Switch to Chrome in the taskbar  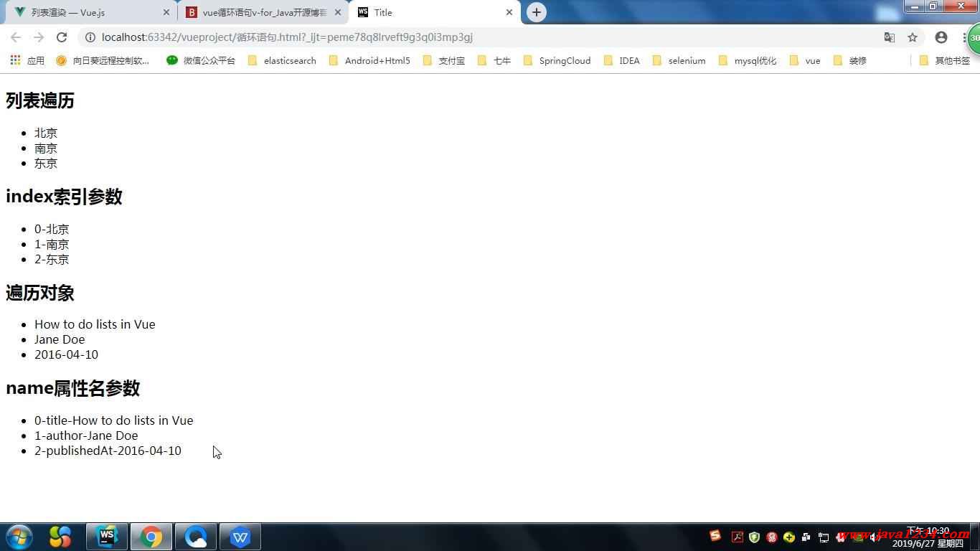tap(151, 537)
